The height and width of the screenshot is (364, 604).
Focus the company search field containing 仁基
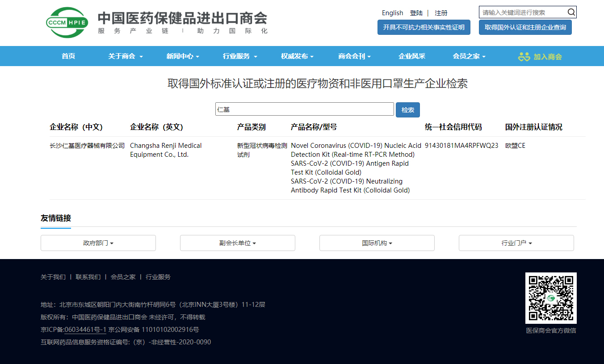pos(304,109)
